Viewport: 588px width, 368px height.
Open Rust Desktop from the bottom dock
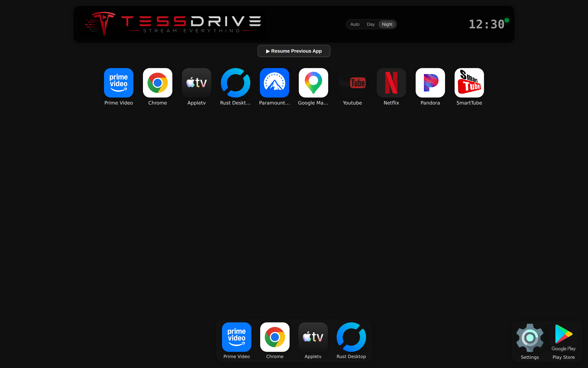tap(351, 337)
